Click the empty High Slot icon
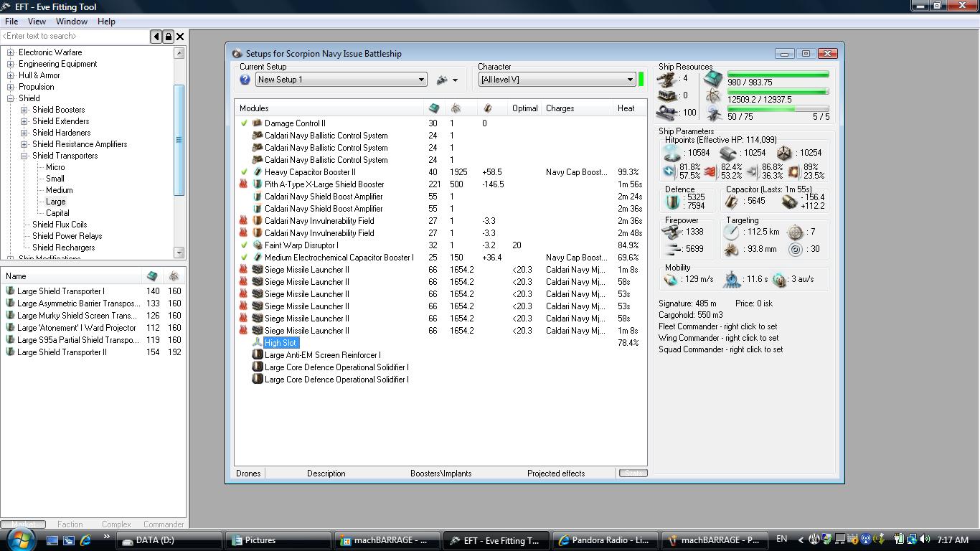 point(257,343)
